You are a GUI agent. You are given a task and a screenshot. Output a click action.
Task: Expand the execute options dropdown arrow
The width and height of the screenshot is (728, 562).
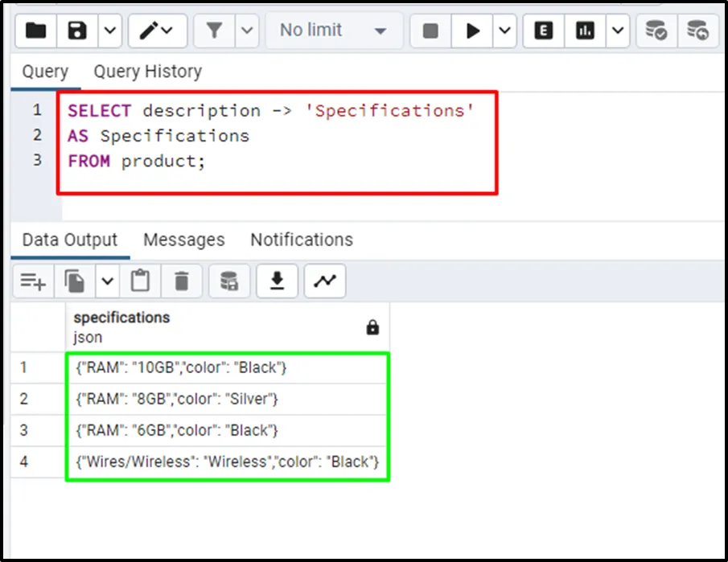click(504, 31)
